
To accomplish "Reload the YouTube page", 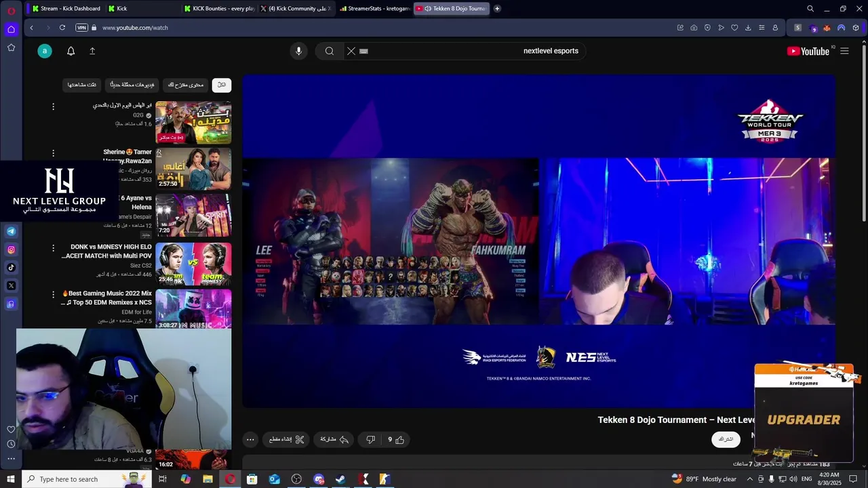I will [62, 28].
